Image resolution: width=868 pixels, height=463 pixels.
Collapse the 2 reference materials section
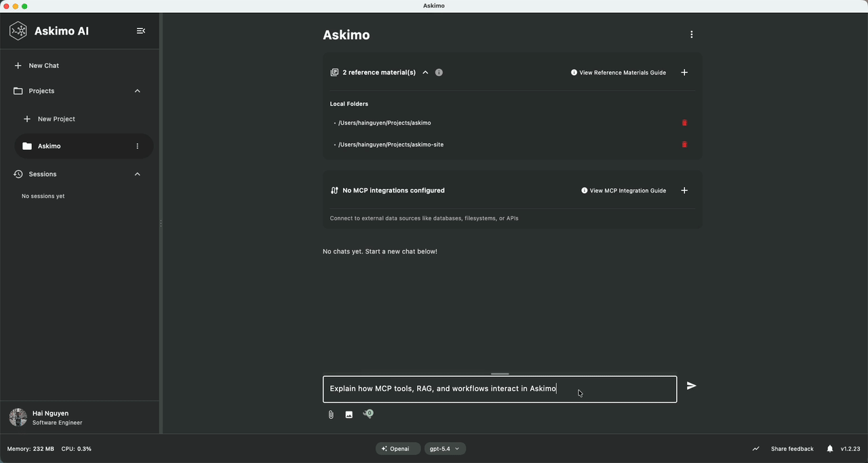pos(425,73)
